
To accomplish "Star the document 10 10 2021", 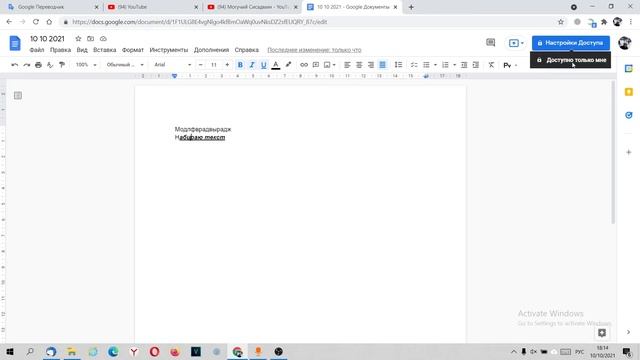I will (78, 39).
